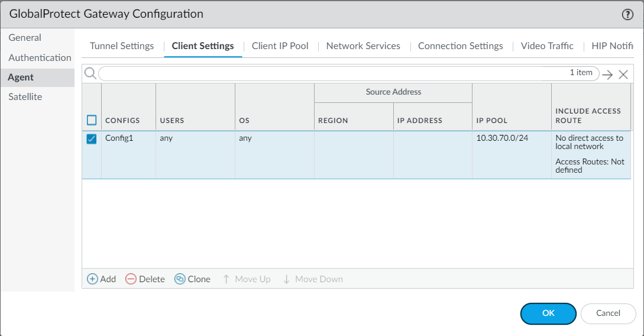
Task: Clear the search with the X icon
Action: 623,75
